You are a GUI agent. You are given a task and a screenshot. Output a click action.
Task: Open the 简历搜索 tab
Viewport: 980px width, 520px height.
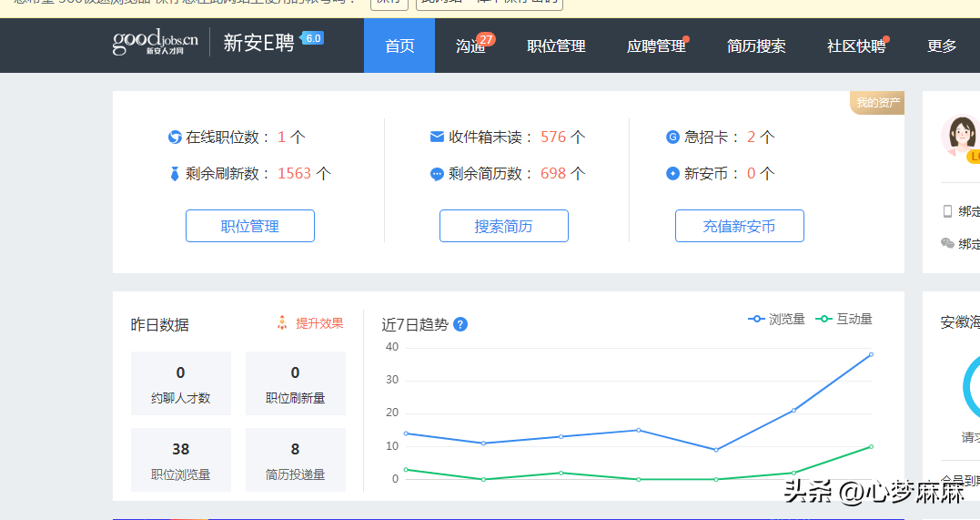coord(756,46)
